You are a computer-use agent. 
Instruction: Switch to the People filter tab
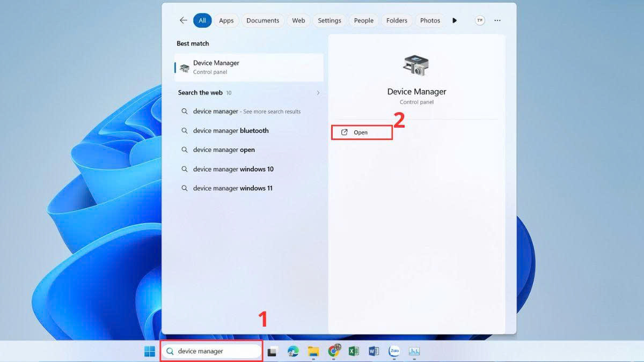tap(363, 20)
